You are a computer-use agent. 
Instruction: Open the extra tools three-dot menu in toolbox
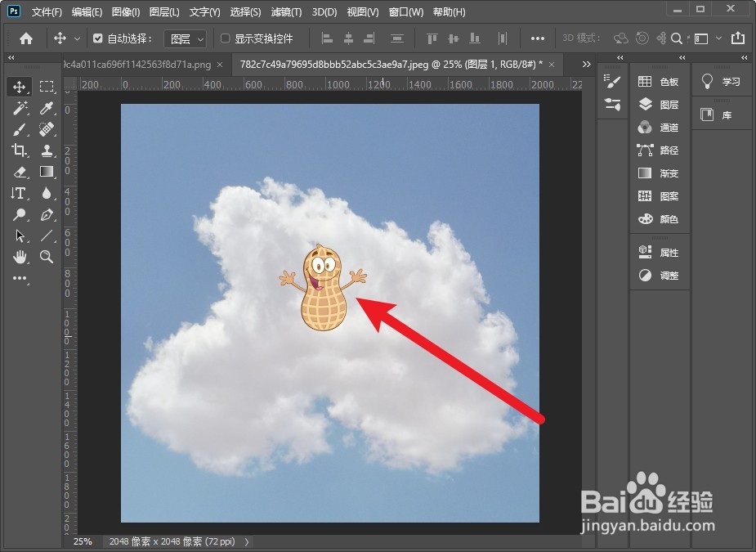point(20,278)
